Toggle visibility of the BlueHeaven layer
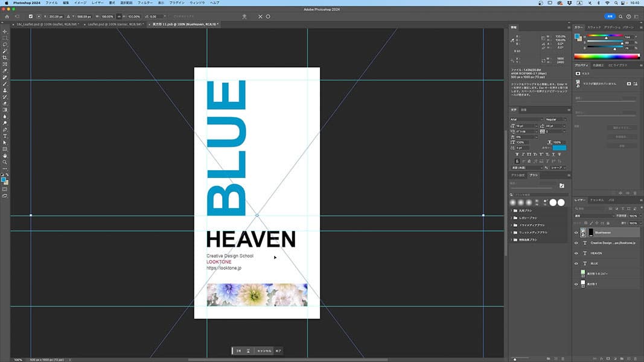Image resolution: width=644 pixels, height=362 pixels. [x=576, y=232]
